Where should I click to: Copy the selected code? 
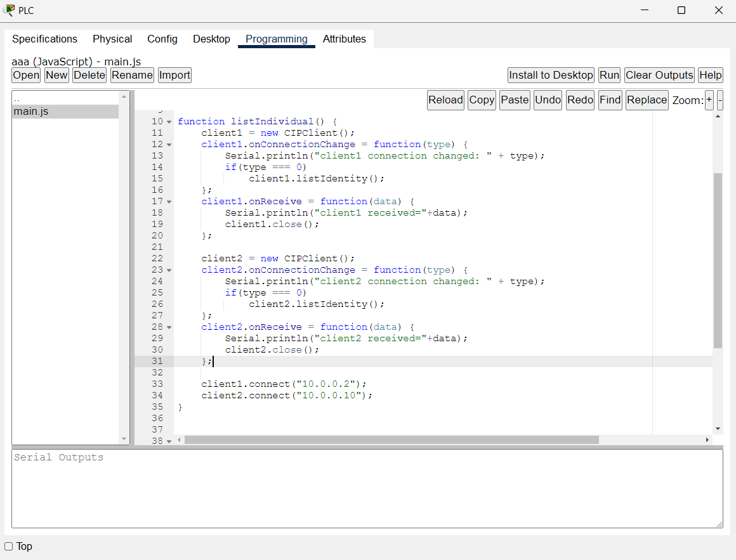(x=482, y=100)
